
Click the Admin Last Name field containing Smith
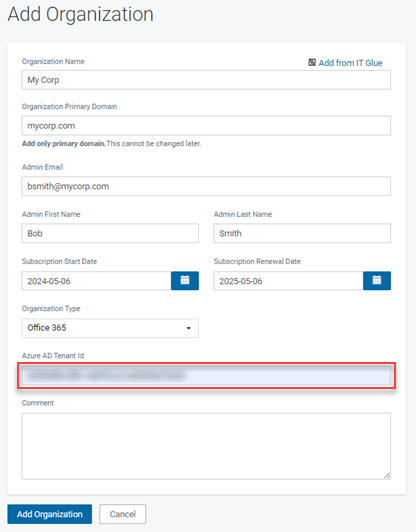302,233
